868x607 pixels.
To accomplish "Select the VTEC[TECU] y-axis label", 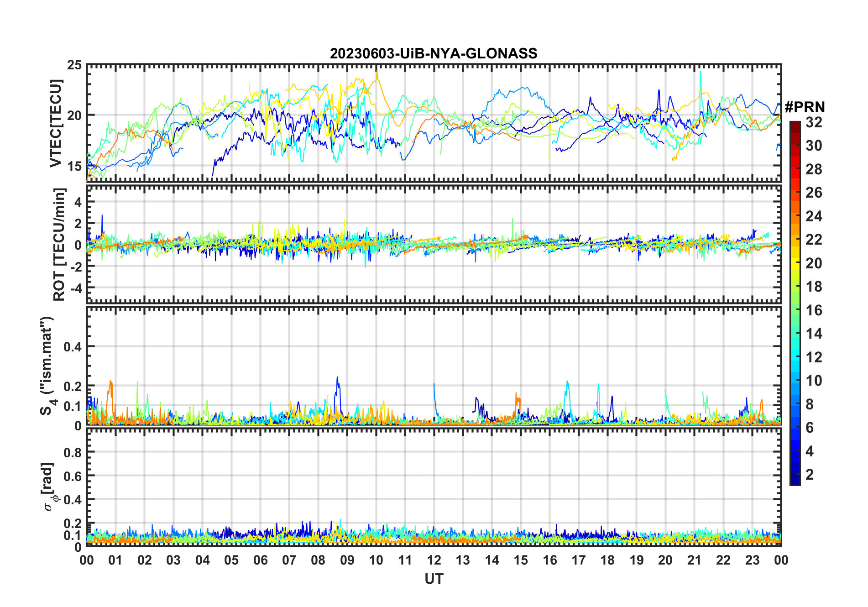I will click(x=56, y=124).
